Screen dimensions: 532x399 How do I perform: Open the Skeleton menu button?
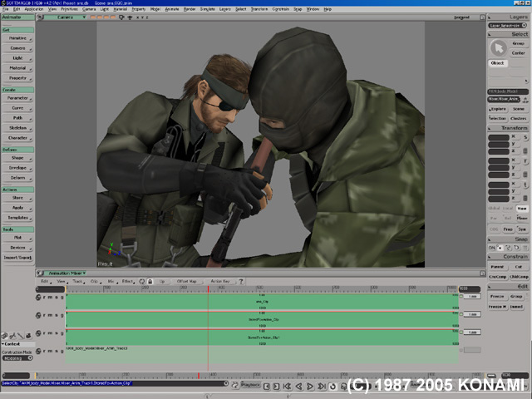17,128
